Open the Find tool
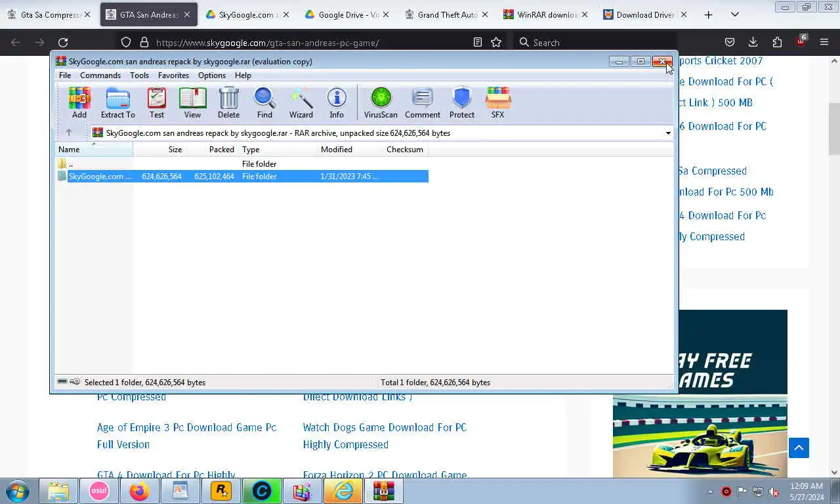 point(264,103)
